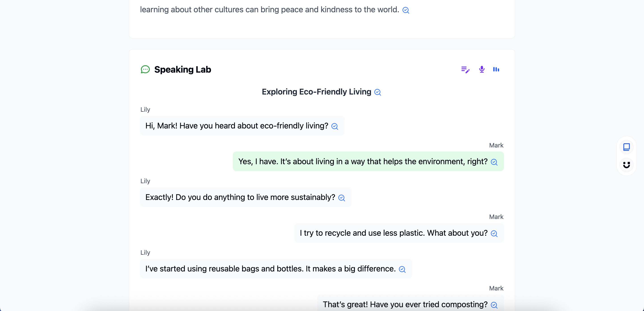This screenshot has width=644, height=311.
Task: Select Mark's highlighted green message bubble
Action: 368,161
